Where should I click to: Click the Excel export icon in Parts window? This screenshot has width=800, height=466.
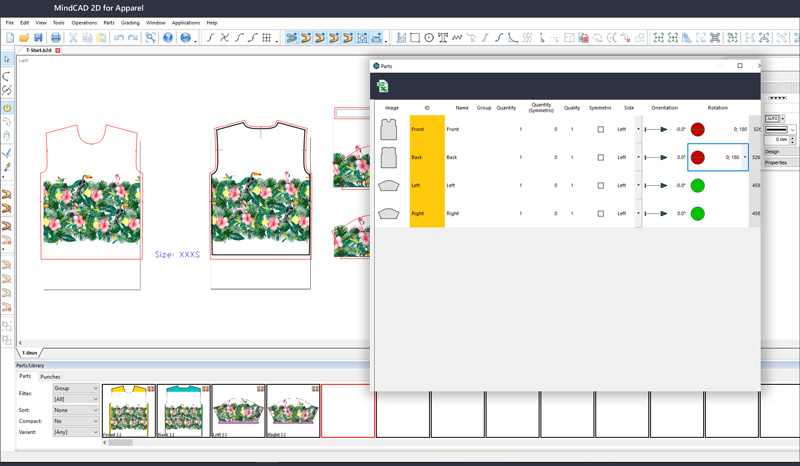point(383,86)
